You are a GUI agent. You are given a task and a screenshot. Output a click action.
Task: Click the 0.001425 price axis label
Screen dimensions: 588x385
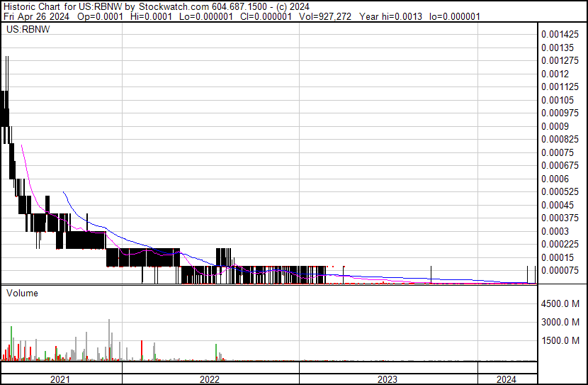(x=560, y=35)
